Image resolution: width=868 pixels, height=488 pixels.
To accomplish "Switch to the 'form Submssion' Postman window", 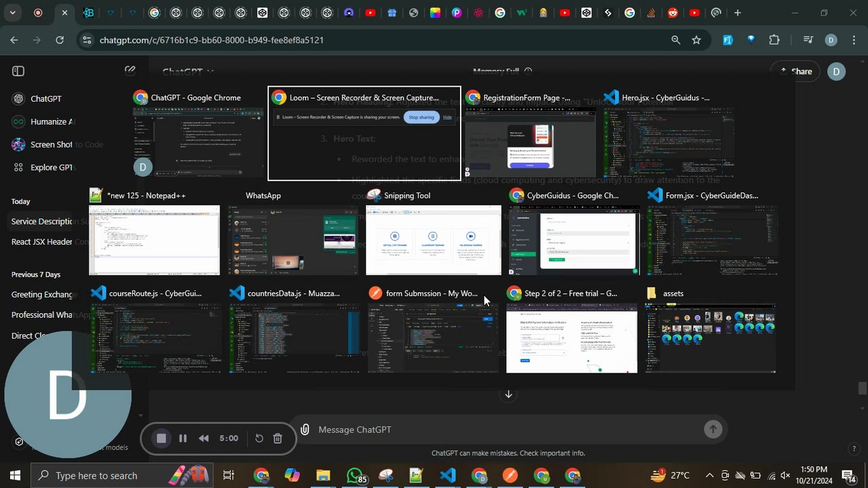I will point(433,329).
